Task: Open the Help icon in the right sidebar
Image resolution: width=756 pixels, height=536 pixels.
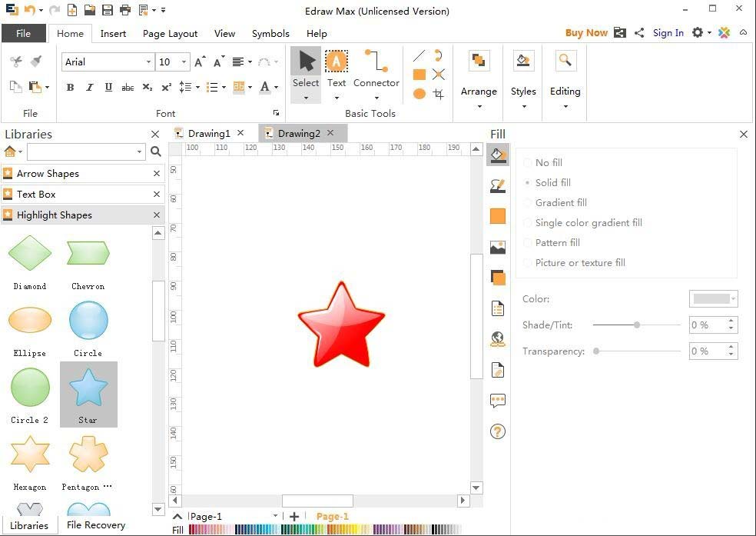Action: 498,431
